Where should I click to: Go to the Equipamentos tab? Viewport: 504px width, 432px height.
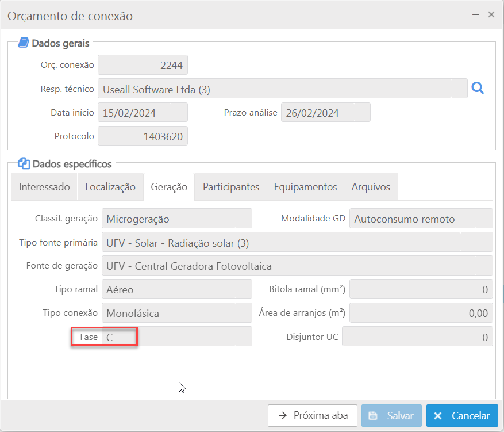point(305,187)
